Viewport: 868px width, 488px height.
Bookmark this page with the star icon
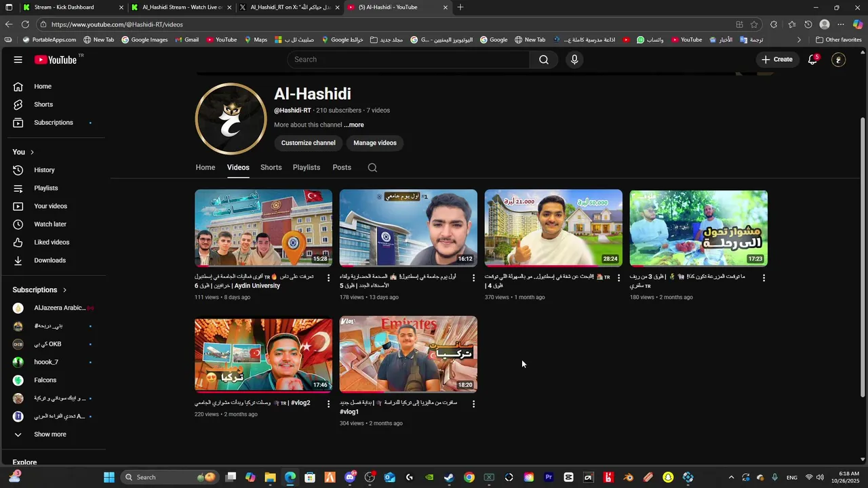click(x=754, y=24)
